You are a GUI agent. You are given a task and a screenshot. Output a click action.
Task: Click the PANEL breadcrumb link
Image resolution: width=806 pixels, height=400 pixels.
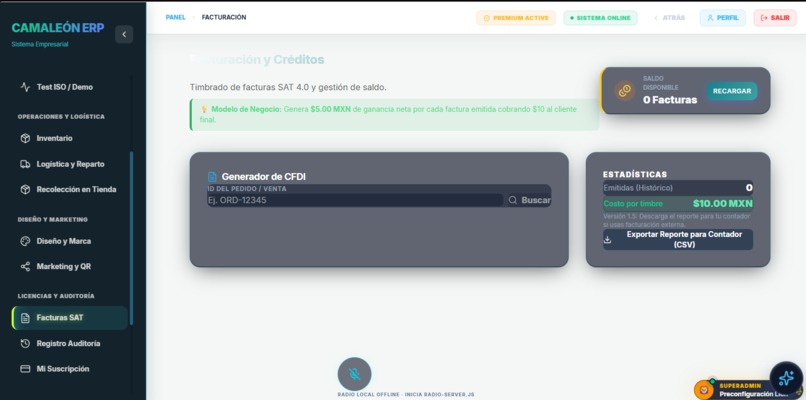tap(175, 17)
